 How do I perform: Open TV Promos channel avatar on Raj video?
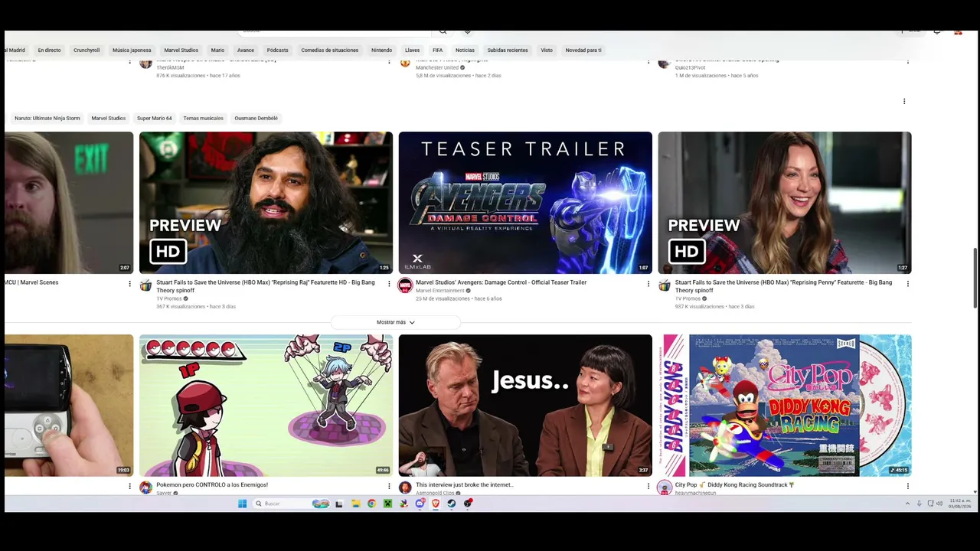coord(145,285)
